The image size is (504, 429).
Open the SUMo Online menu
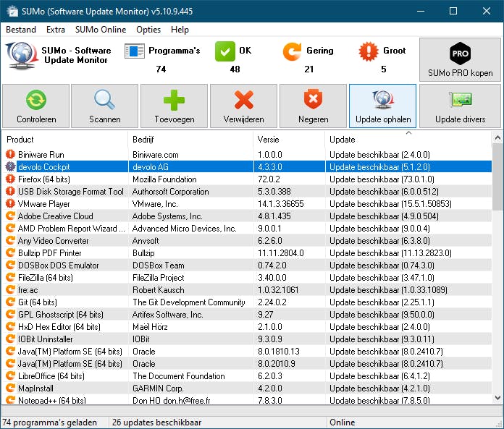click(x=101, y=30)
